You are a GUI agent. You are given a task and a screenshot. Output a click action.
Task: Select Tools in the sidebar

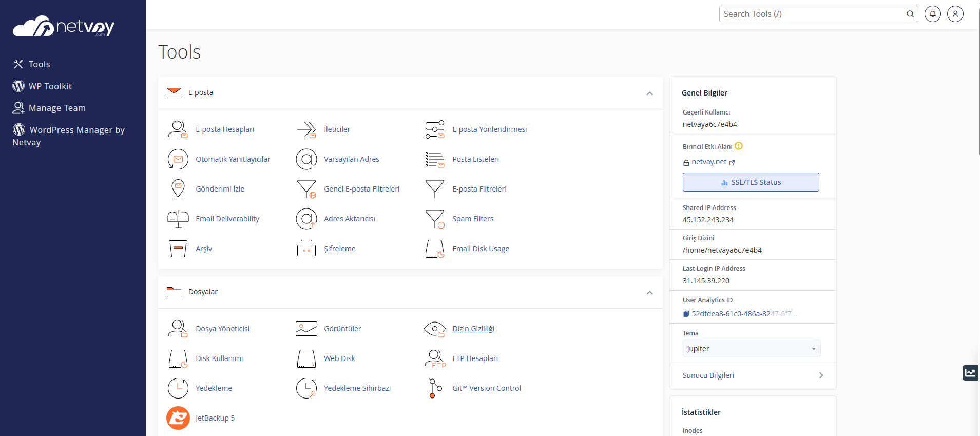pyautogui.click(x=32, y=64)
